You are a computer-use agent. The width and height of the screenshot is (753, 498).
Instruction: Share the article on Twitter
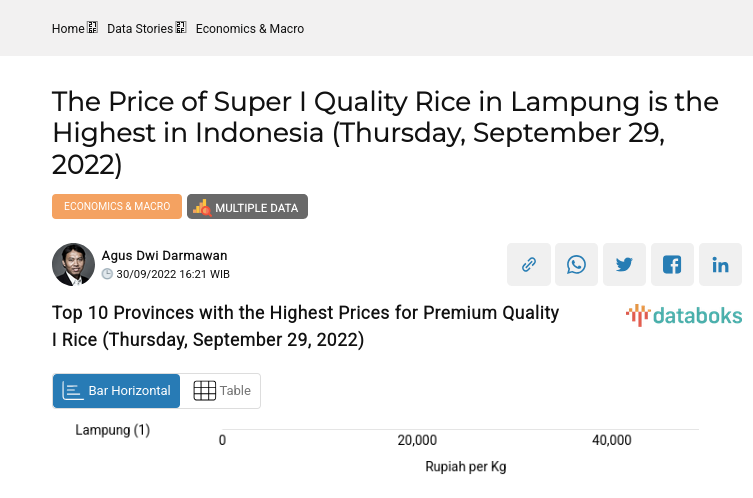[625, 265]
